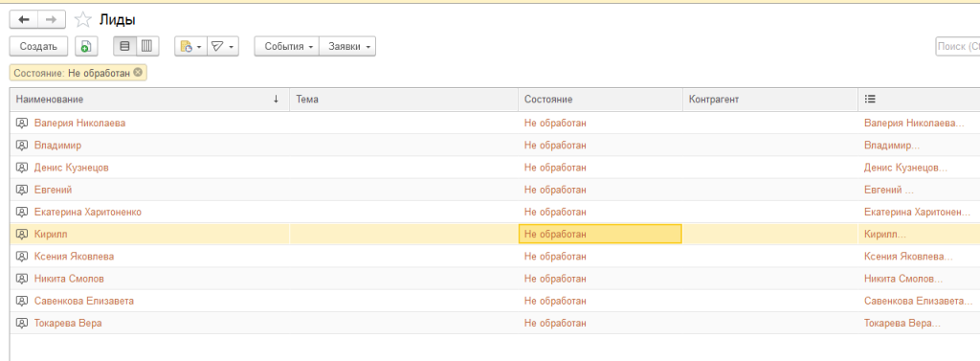Click lead icon beside Екатерина Харитоненко
Viewport: 980px width, 361px height.
(x=22, y=212)
